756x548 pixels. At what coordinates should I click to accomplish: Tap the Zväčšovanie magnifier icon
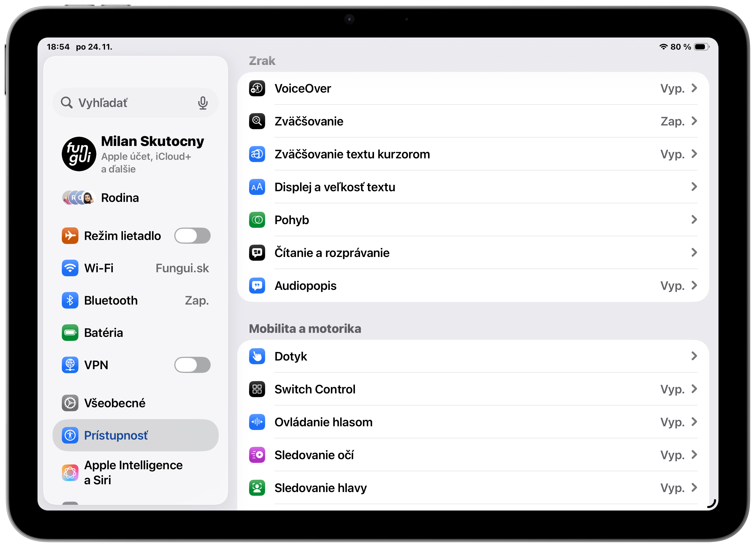pos(257,121)
